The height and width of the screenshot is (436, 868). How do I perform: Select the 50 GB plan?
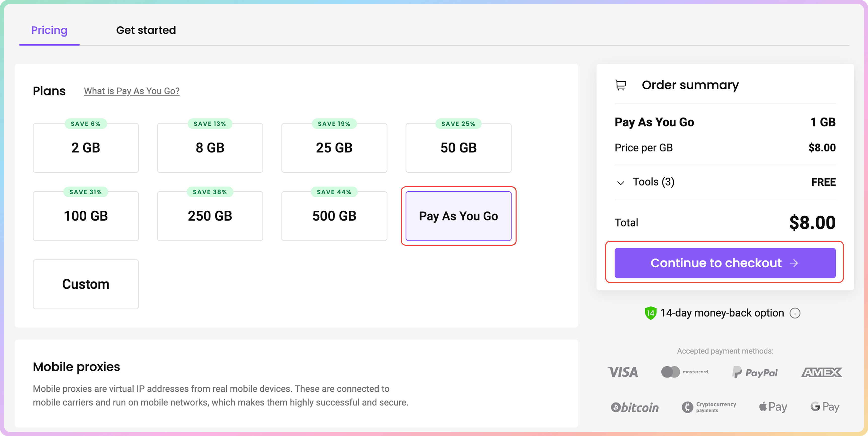458,148
